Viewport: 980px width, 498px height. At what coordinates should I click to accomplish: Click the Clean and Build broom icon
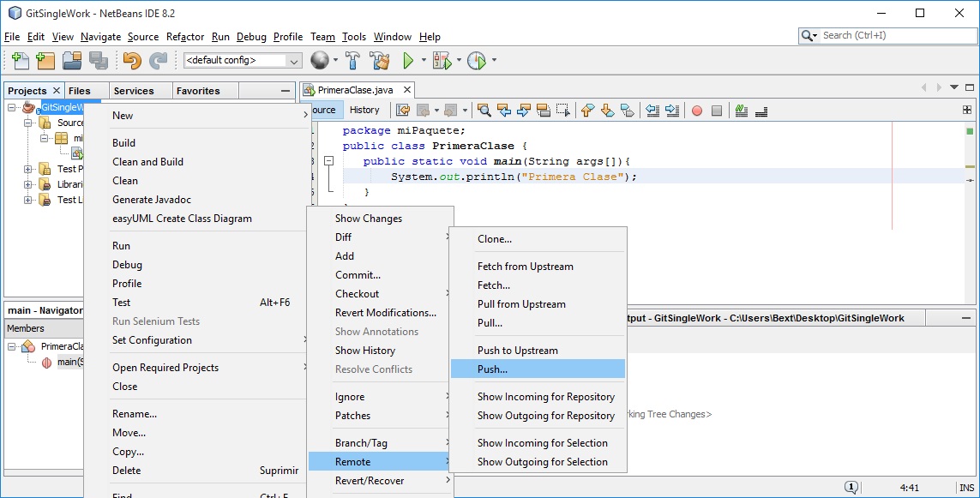[x=379, y=60]
